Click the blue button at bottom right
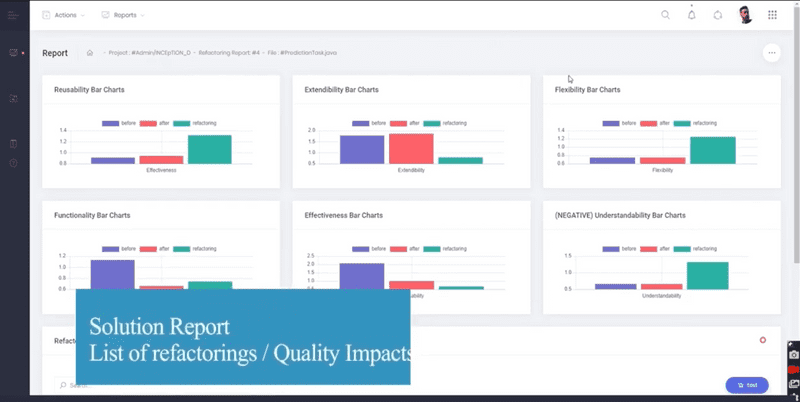 coord(746,384)
